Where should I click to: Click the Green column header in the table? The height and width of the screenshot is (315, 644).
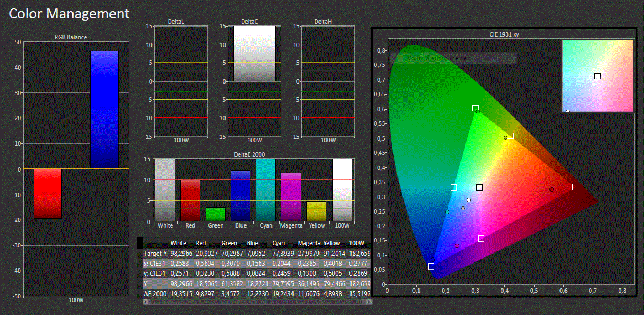coord(229,243)
